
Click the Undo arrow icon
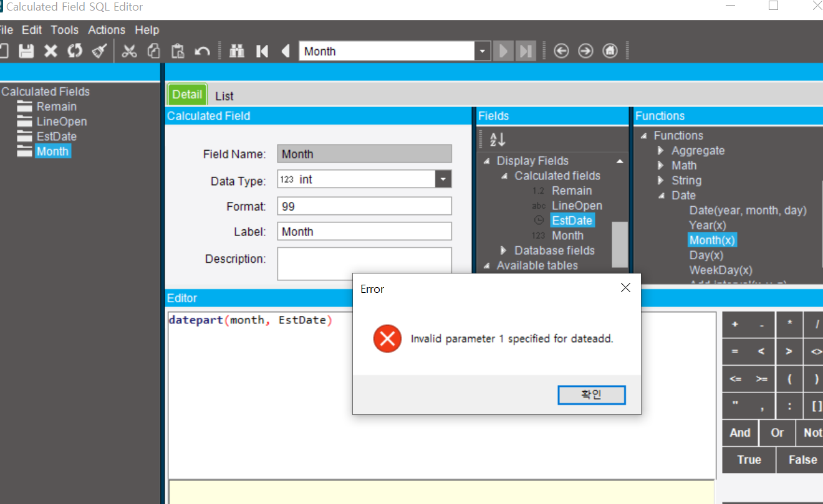[202, 51]
